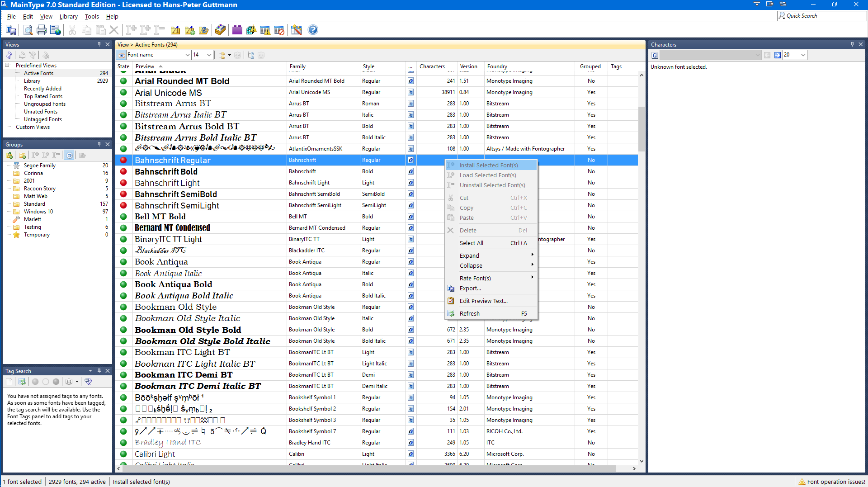Open the Characters size 20 dropdown

(x=803, y=55)
